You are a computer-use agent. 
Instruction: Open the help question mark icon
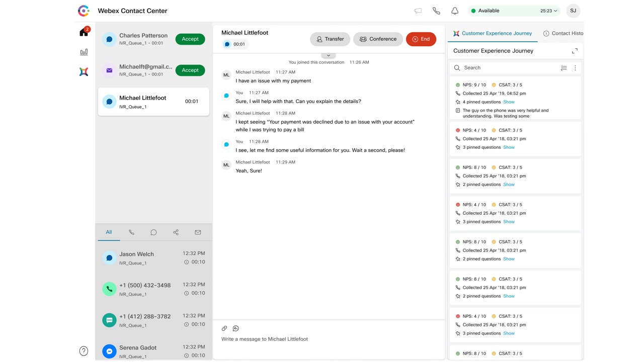pyautogui.click(x=84, y=351)
